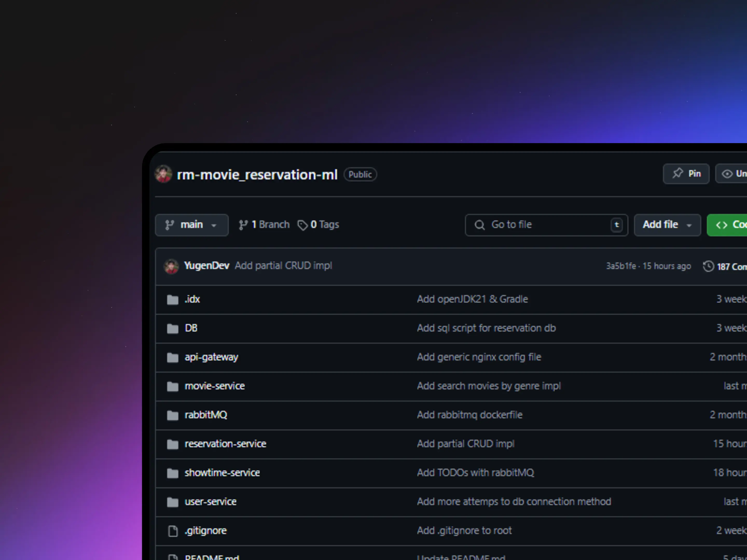Open the .idx folder icon
The width and height of the screenshot is (747, 560).
(x=172, y=300)
